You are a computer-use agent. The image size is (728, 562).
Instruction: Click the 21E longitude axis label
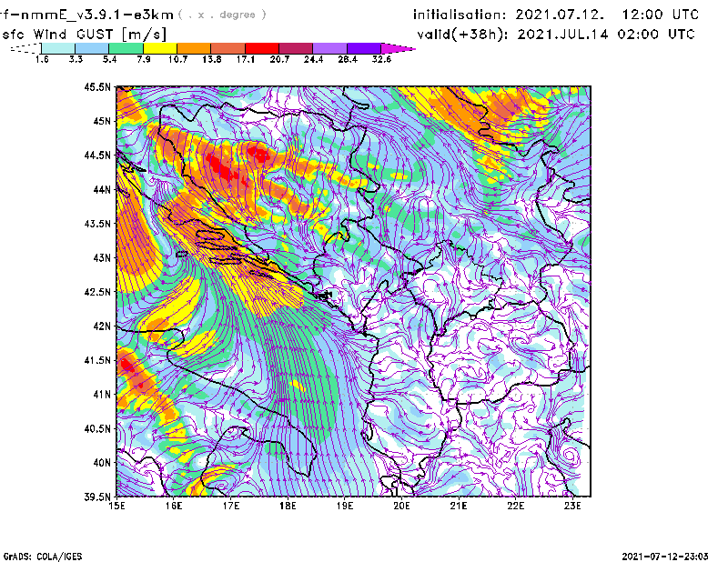click(459, 506)
